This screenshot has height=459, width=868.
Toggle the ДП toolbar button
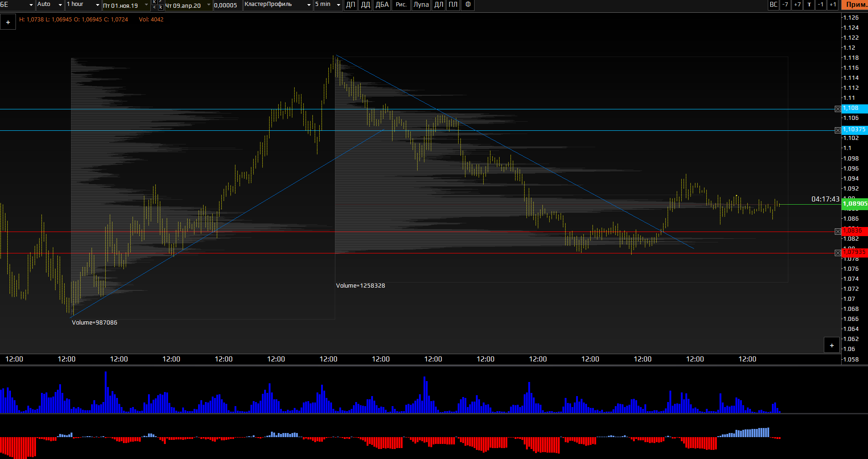coord(350,5)
